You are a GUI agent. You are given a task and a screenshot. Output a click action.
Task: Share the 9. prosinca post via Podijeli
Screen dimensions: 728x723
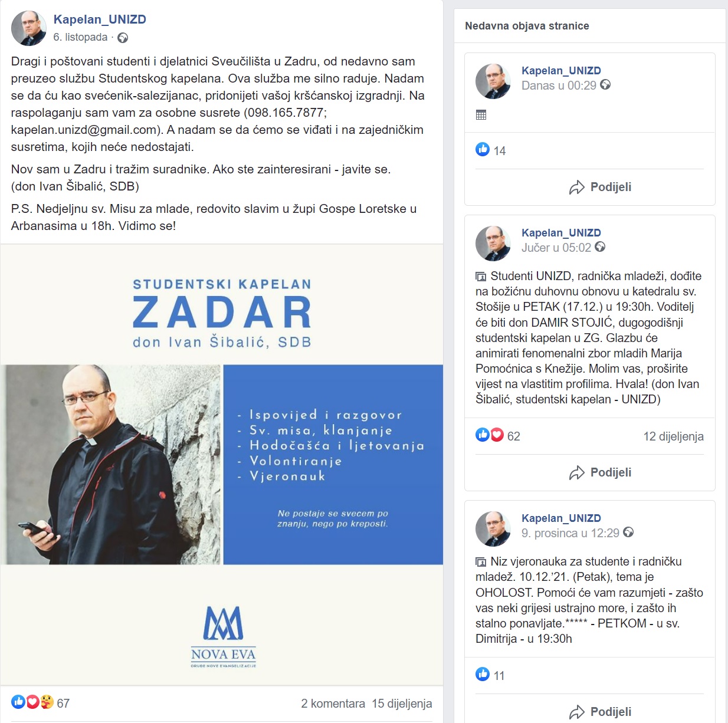tap(600, 712)
